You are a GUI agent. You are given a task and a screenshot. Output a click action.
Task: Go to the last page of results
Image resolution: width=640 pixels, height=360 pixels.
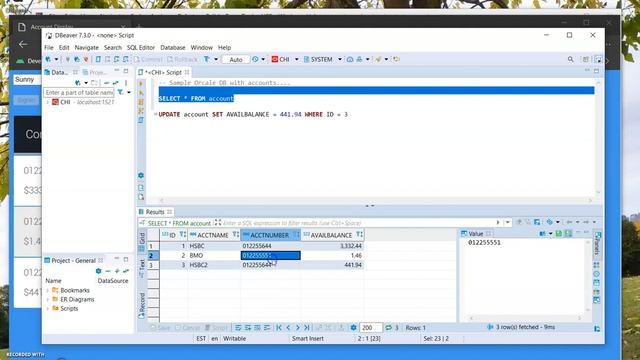tap(307, 327)
